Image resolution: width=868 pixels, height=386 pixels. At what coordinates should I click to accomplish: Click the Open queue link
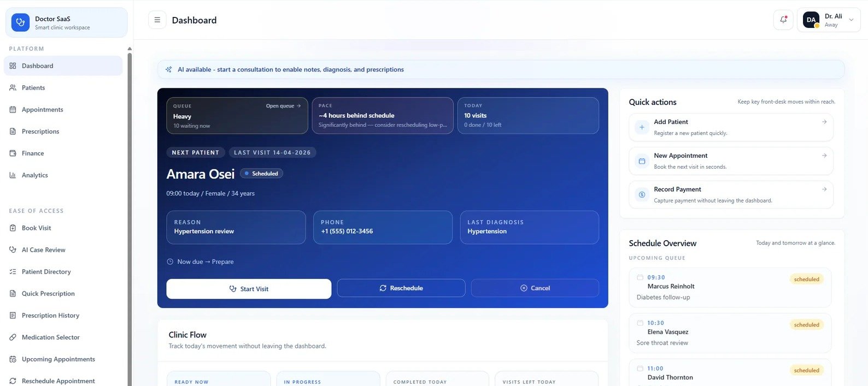coord(283,106)
